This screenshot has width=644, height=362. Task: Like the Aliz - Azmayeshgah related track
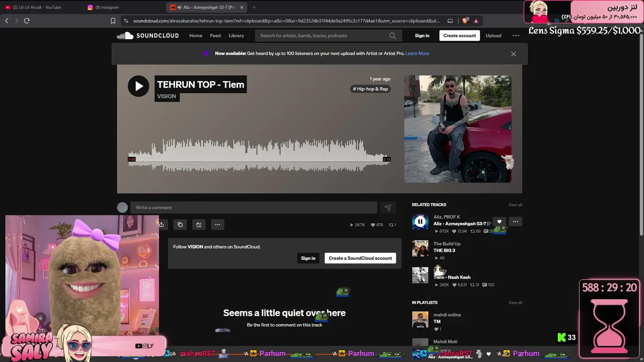click(x=499, y=221)
